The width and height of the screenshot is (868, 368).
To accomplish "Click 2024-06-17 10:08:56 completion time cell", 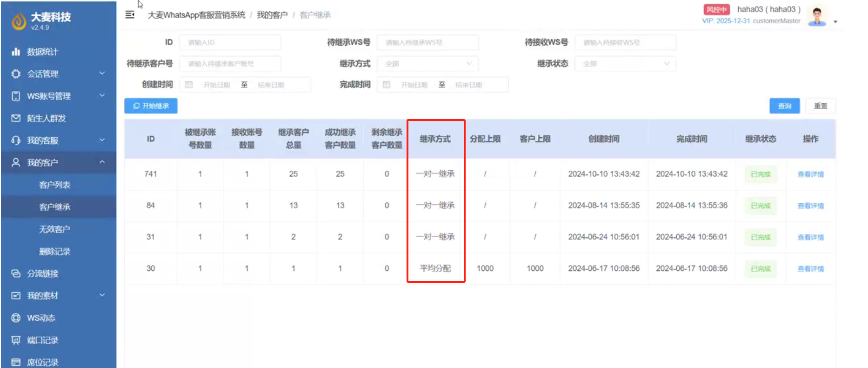I will pyautogui.click(x=692, y=268).
